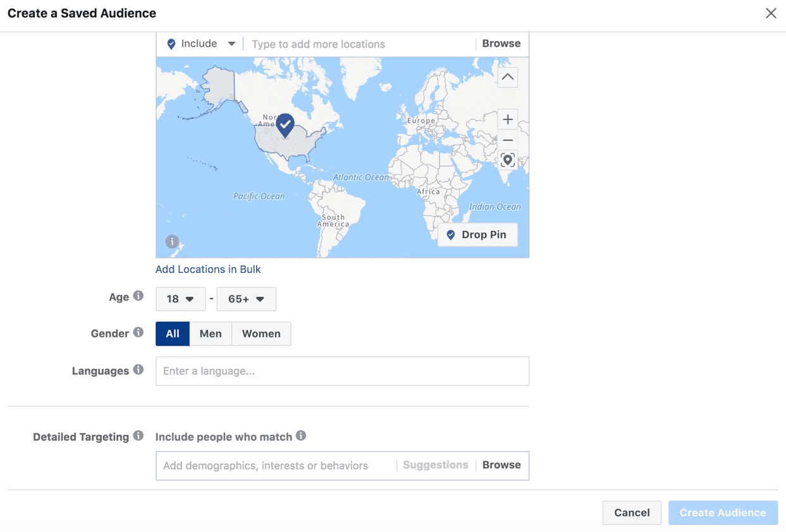Click Add Locations in Bulk link

208,269
